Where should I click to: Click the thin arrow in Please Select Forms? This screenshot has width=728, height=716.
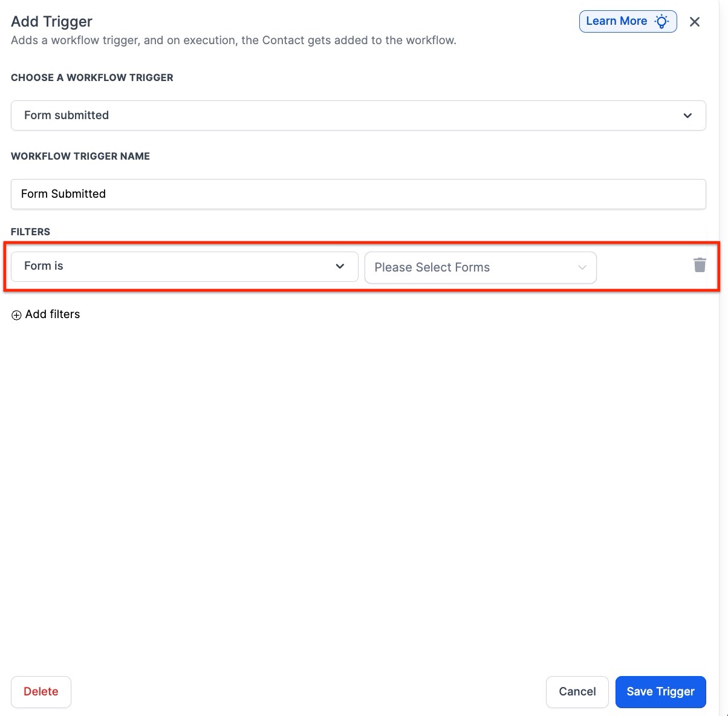pos(582,267)
